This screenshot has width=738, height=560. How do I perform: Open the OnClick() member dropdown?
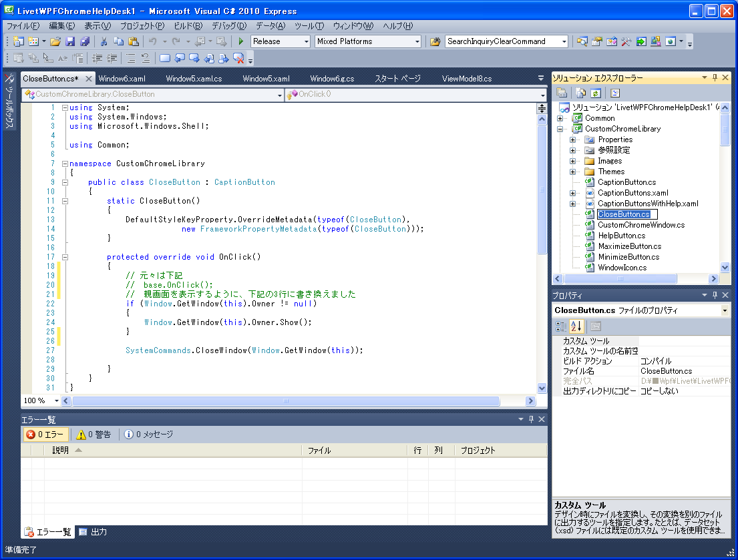pyautogui.click(x=543, y=95)
